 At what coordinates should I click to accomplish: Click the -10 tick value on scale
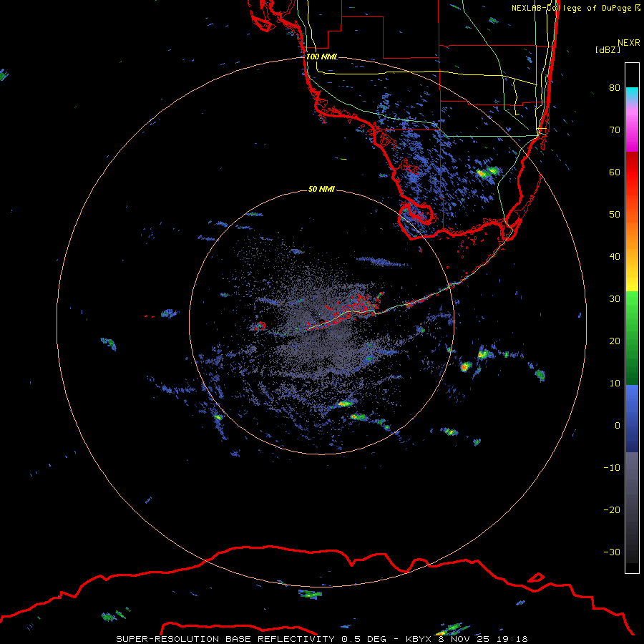[x=612, y=467]
